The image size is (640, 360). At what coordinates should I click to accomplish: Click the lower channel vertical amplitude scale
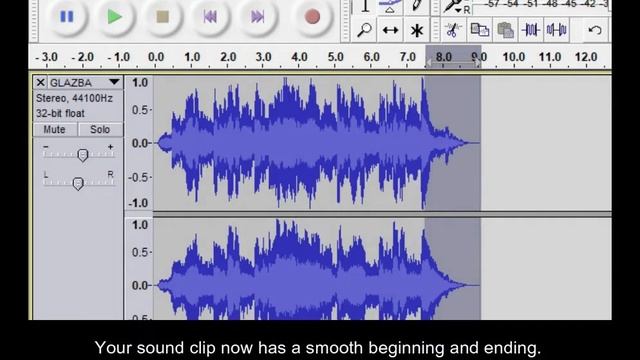pyautogui.click(x=139, y=269)
